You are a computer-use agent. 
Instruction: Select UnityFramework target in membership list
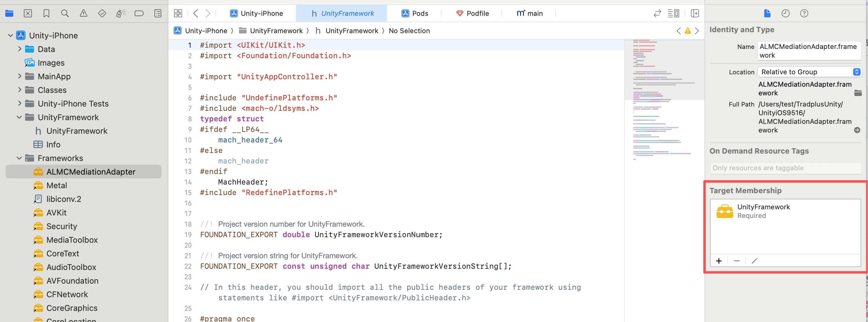785,211
